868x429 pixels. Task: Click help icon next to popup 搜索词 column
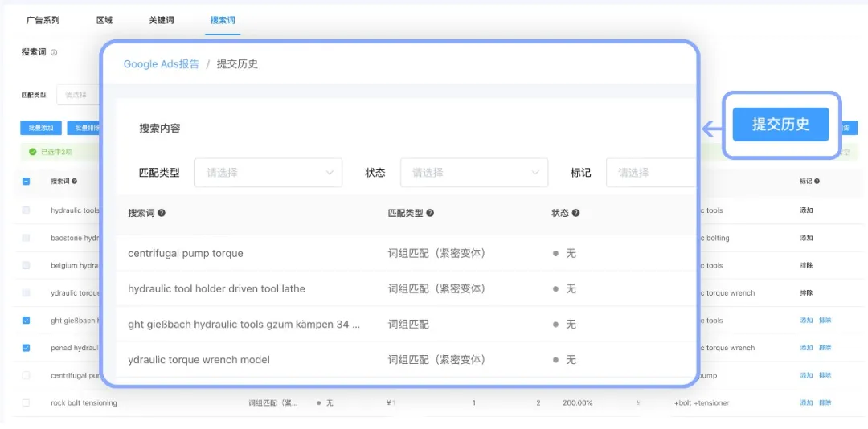162,213
